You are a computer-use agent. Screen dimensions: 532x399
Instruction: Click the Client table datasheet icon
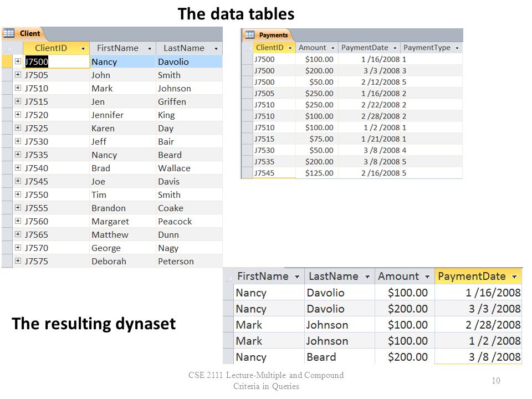(9, 33)
